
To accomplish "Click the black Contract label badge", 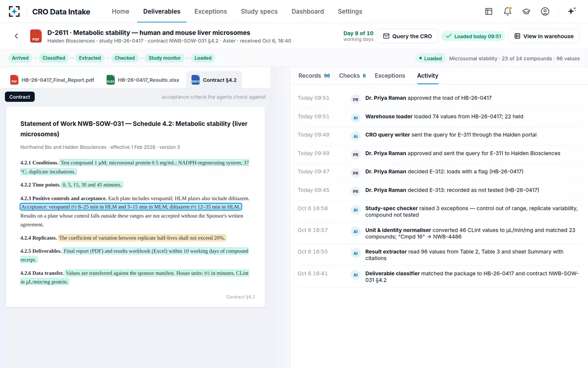I will coord(20,97).
